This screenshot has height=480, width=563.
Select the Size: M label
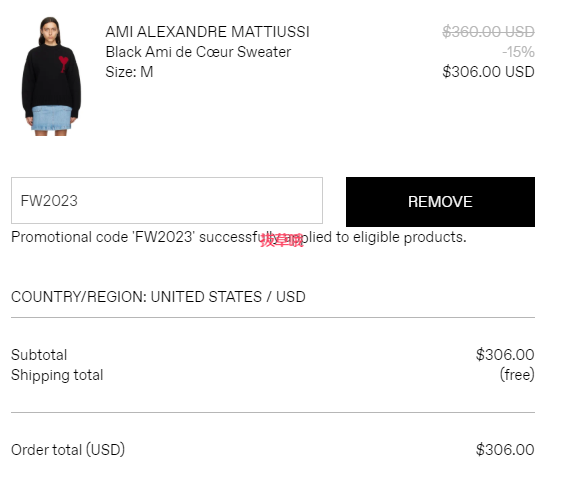[x=129, y=72]
